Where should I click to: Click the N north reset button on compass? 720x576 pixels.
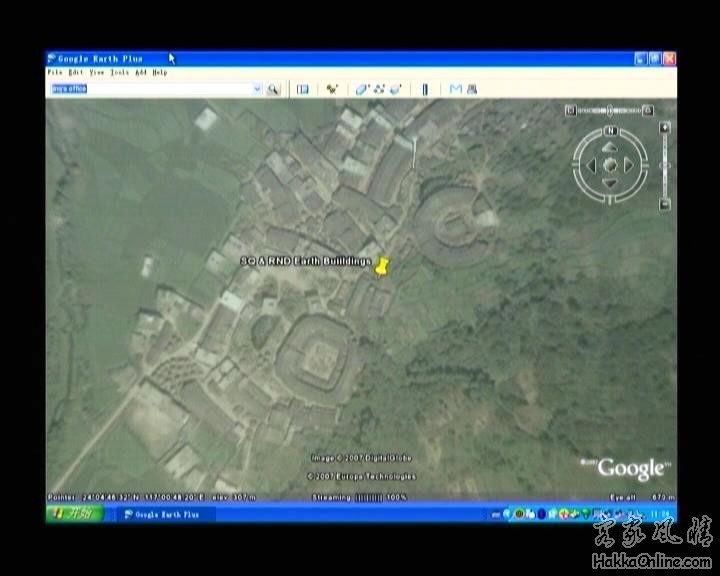click(x=610, y=130)
